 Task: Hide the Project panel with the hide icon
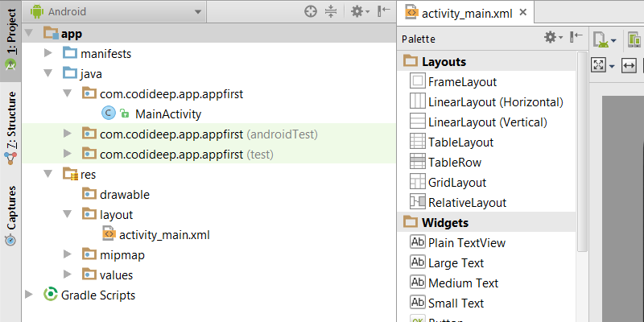pyautogui.click(x=384, y=12)
